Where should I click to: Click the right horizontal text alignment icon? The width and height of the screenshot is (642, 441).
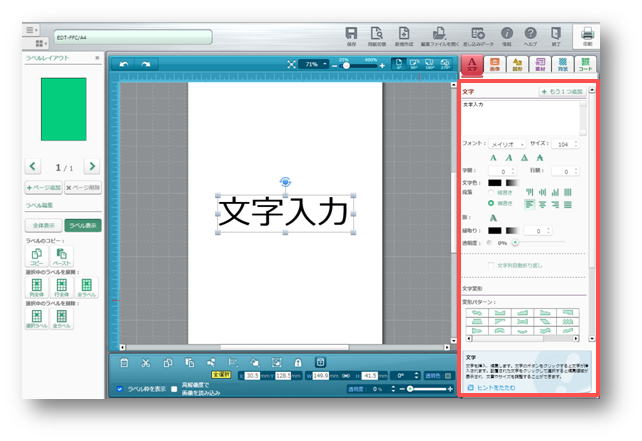point(555,204)
